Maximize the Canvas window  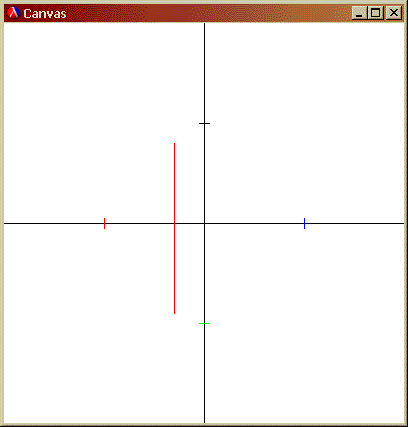376,13
